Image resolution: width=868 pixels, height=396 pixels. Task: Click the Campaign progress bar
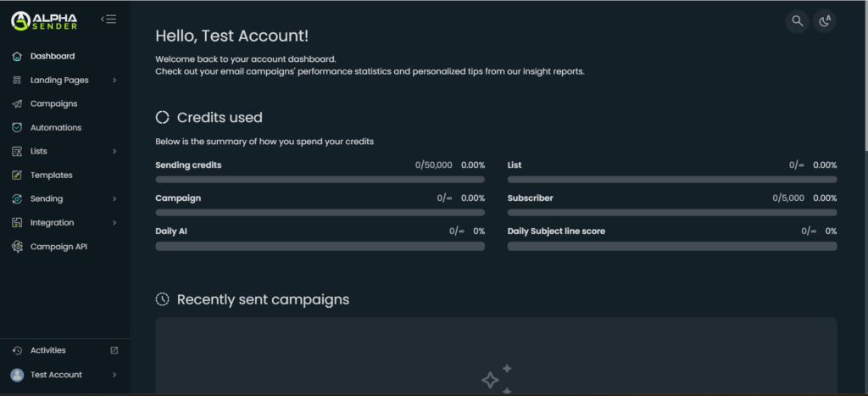pos(320,213)
